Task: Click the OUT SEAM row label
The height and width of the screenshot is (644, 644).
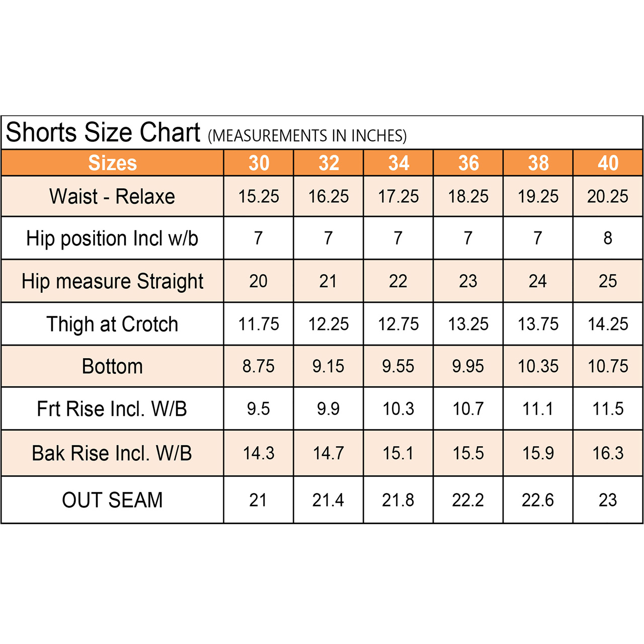Action: pos(112,500)
